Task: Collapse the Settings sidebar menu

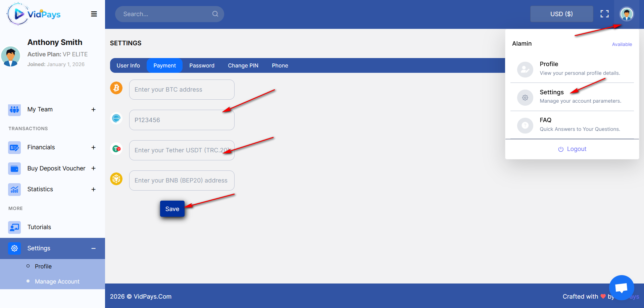Action: [93, 248]
